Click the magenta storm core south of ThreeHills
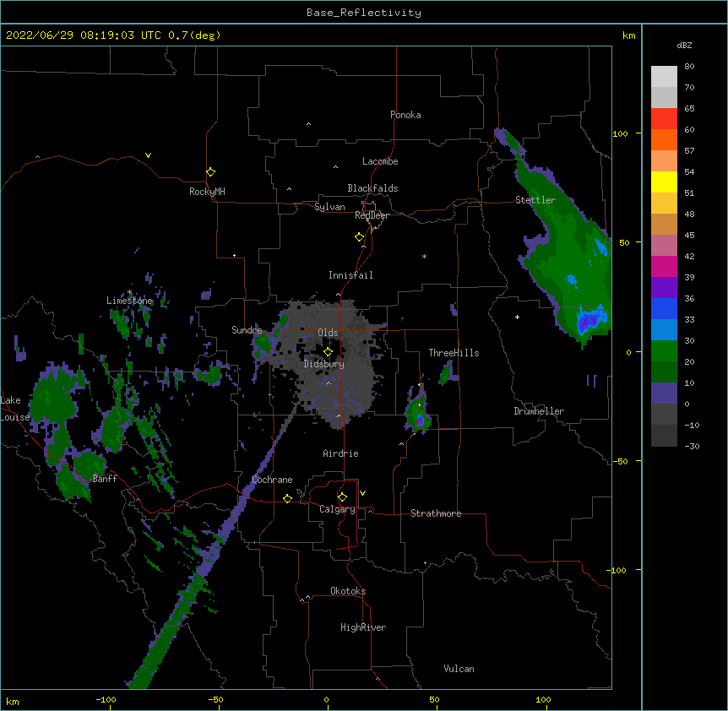728x711 pixels. point(420,421)
